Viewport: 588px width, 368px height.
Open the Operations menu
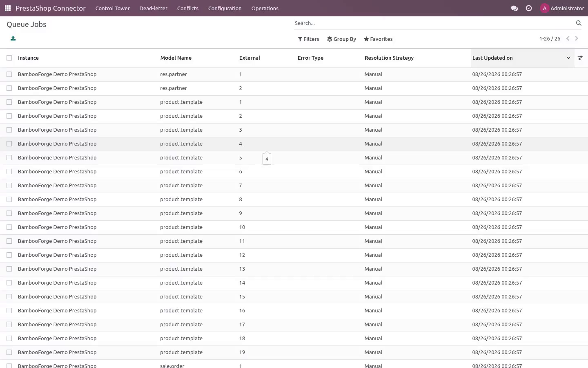265,8
